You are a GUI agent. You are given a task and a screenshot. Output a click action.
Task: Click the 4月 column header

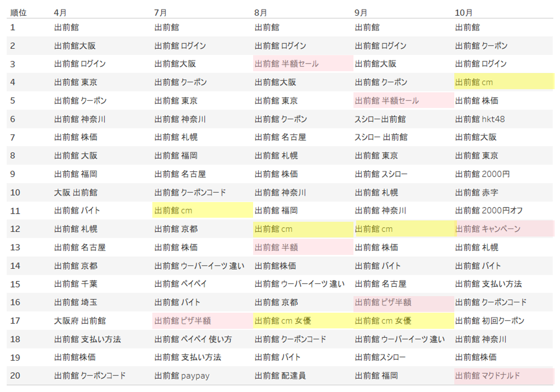pyautogui.click(x=60, y=13)
